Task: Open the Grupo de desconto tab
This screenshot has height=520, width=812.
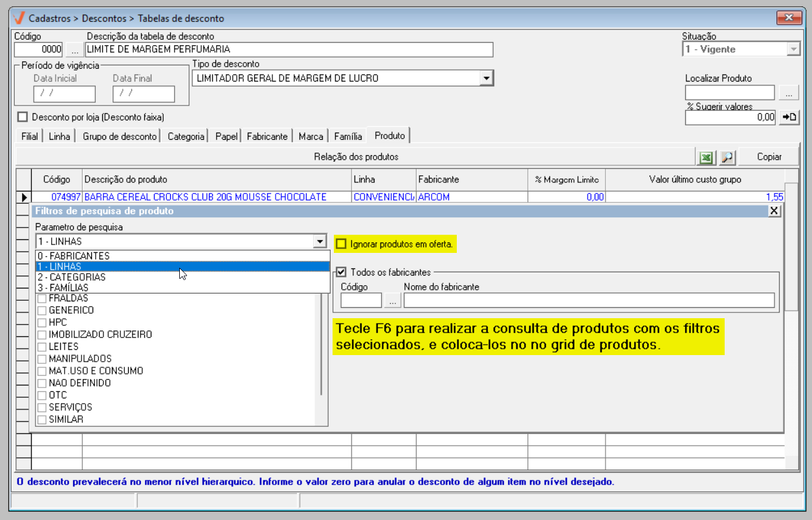Action: [x=119, y=136]
